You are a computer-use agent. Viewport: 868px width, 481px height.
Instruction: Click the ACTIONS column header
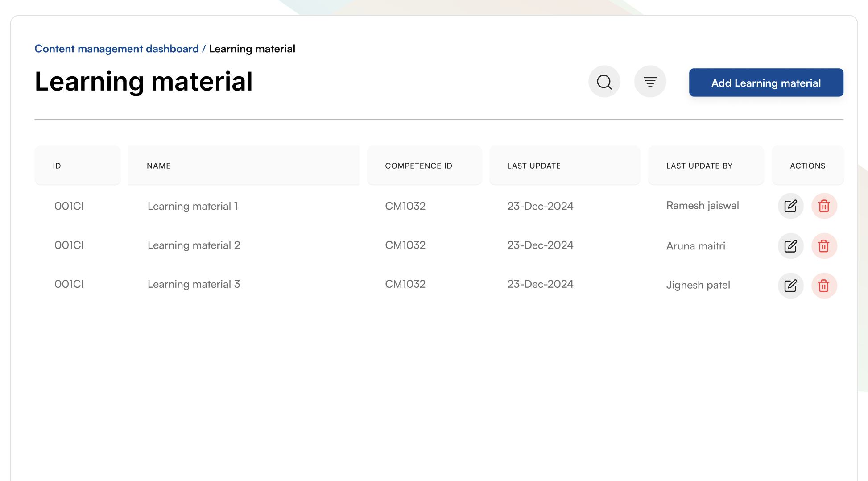coord(807,166)
